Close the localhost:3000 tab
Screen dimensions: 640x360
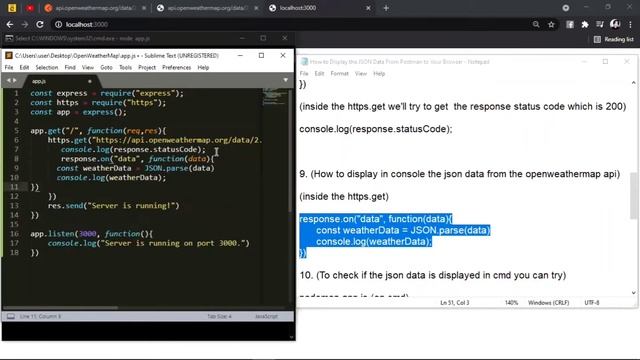point(368,8)
